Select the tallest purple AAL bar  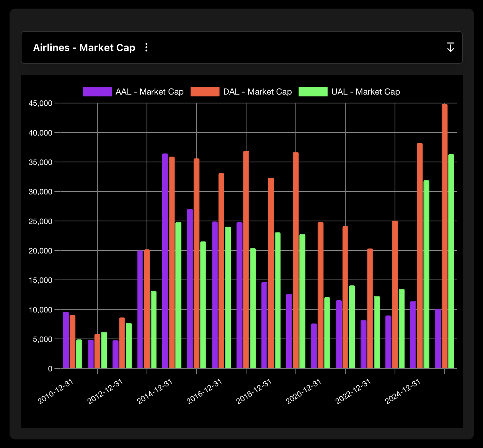pyautogui.click(x=165, y=261)
